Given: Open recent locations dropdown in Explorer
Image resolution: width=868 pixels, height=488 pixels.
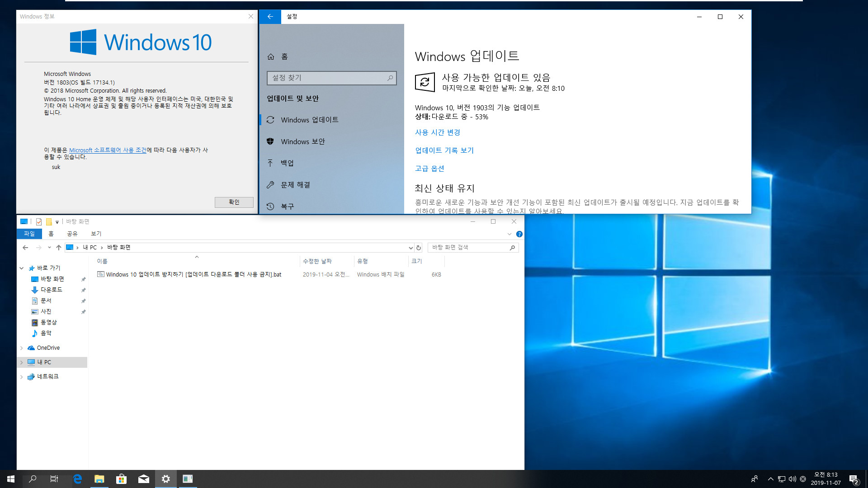Looking at the screenshot, I should [49, 248].
